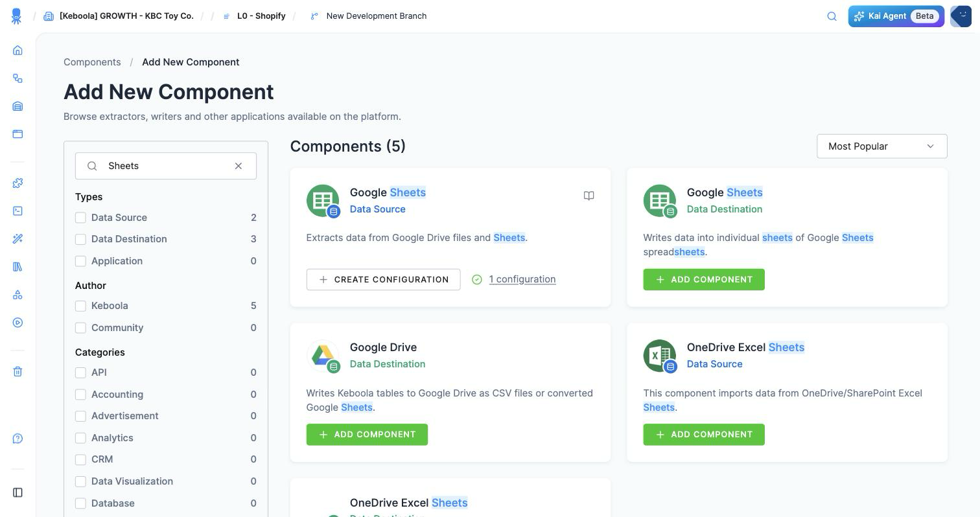Launch the Kai Agent Beta button
Image resolution: width=980 pixels, height=517 pixels.
(896, 16)
